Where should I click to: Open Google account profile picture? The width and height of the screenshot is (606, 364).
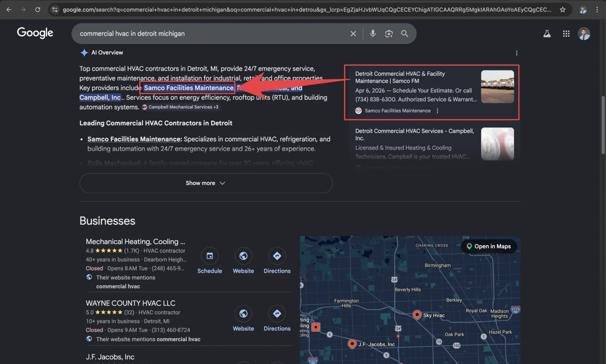pos(584,34)
